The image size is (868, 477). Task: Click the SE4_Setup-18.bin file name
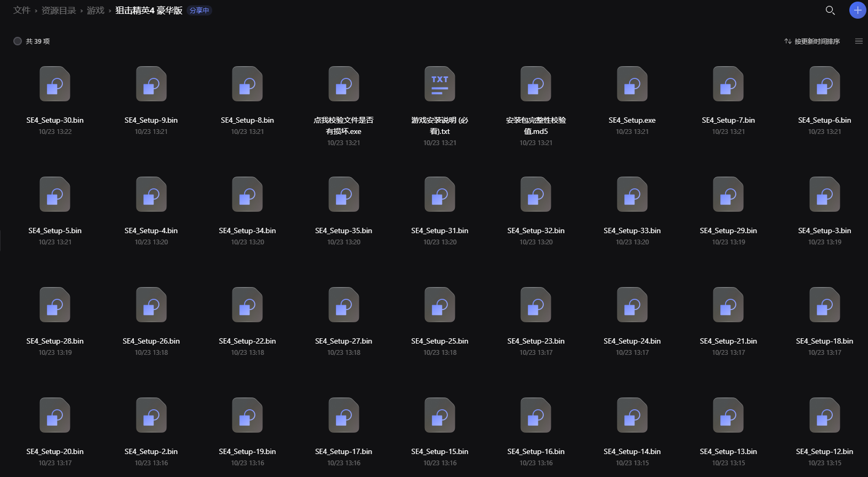[x=825, y=341]
